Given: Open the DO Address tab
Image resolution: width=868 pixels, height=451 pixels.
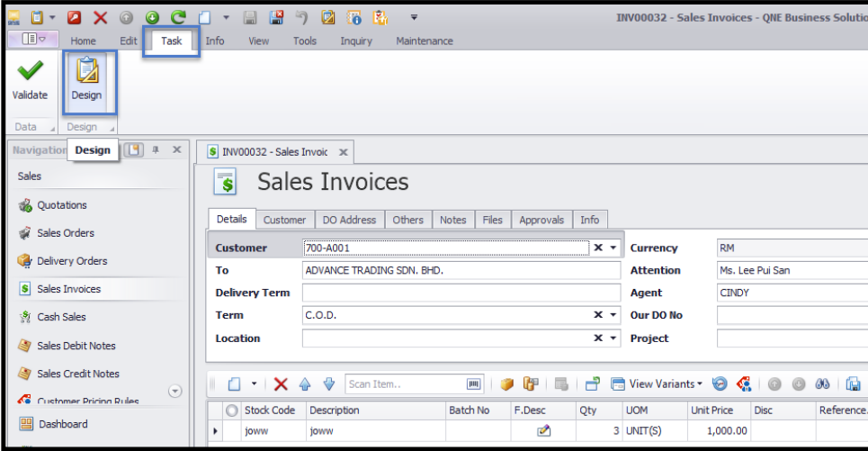Looking at the screenshot, I should [x=352, y=220].
